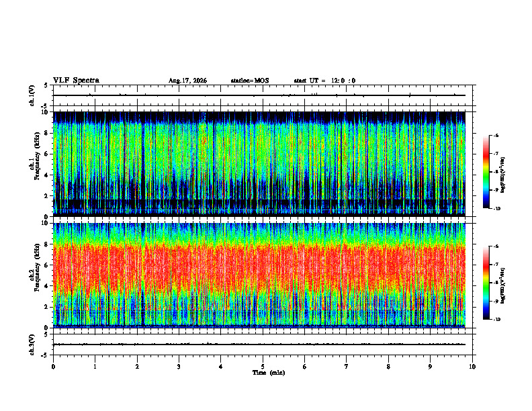This screenshot has width=532, height=411.
Task: Click the time axis tick label "10"
Action: click(472, 367)
